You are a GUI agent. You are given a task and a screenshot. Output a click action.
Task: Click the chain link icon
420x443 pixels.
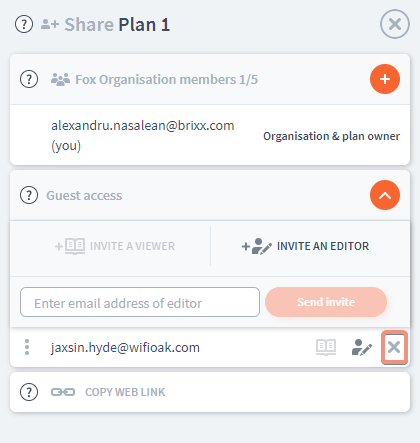[63, 392]
